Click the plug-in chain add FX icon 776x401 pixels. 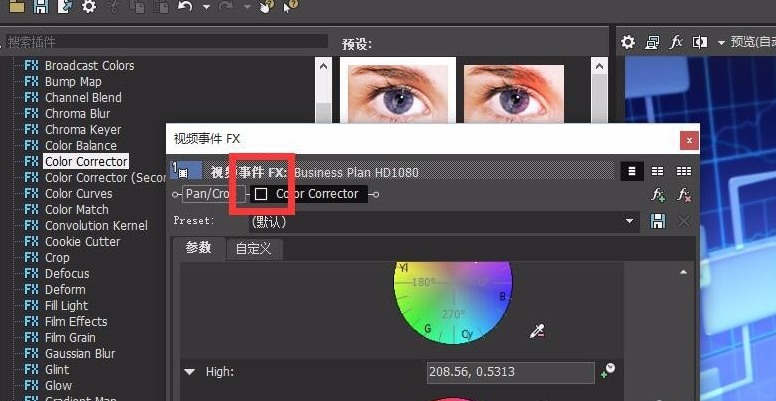tap(658, 195)
